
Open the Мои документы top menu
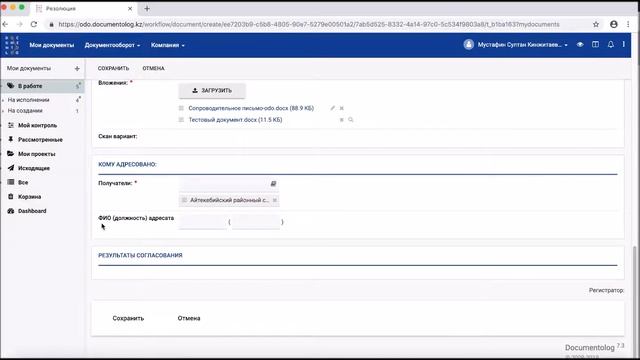(x=52, y=45)
